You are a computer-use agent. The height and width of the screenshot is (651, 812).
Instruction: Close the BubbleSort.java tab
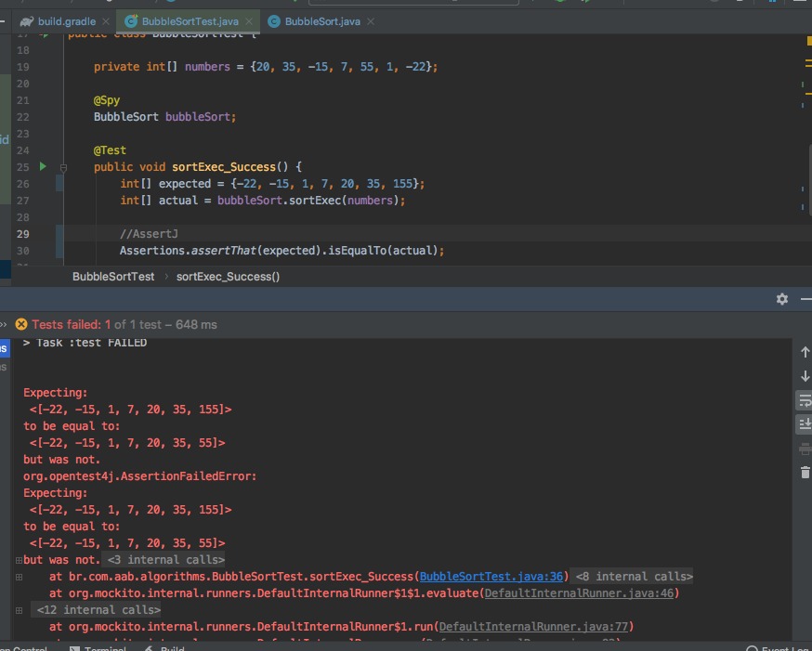click(x=371, y=21)
